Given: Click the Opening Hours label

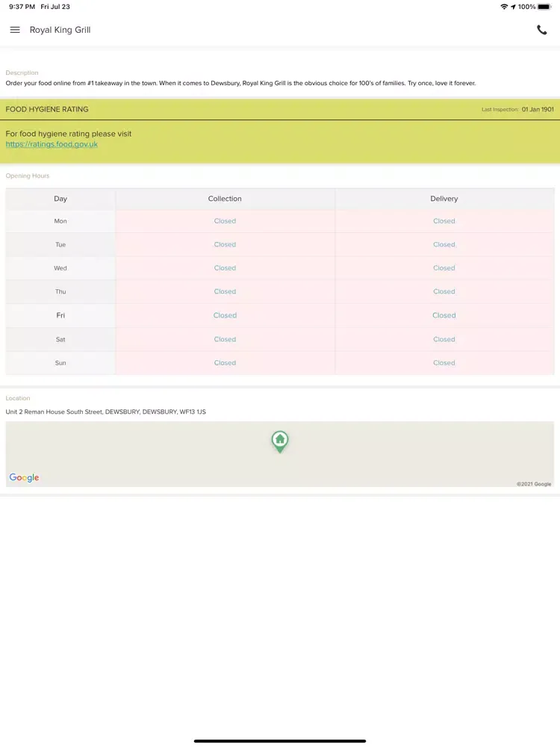Looking at the screenshot, I should (28, 176).
